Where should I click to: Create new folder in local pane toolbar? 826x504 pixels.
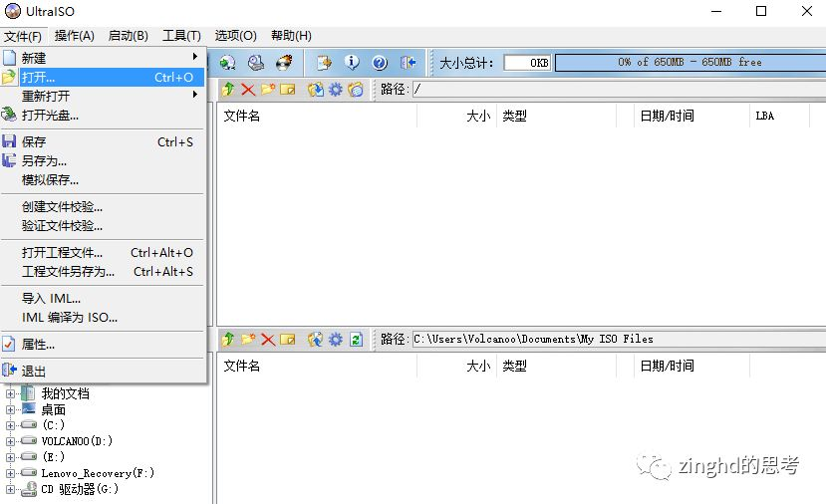coord(248,340)
